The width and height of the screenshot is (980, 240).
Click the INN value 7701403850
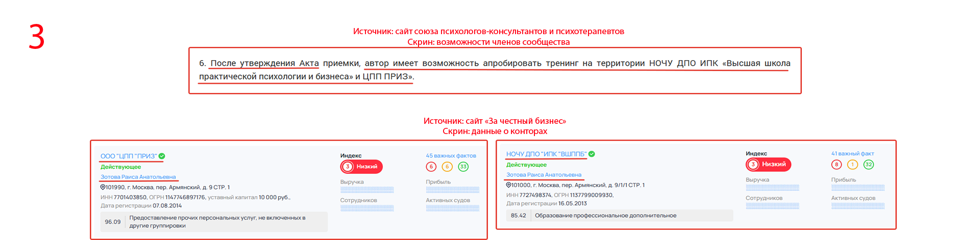click(130, 197)
